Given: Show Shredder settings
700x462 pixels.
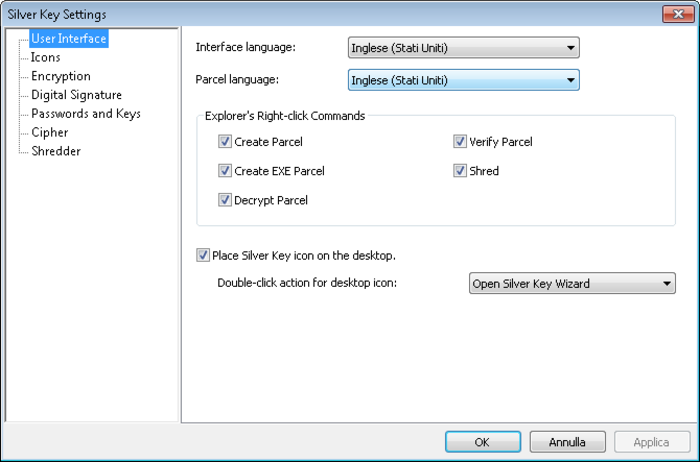Looking at the screenshot, I should coord(56,151).
